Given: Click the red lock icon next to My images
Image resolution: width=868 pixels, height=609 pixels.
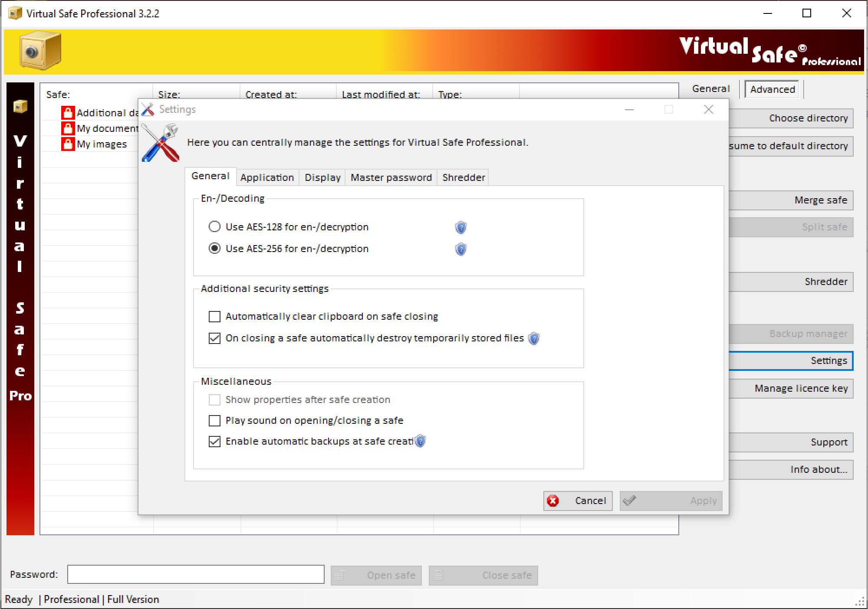Looking at the screenshot, I should (x=68, y=144).
